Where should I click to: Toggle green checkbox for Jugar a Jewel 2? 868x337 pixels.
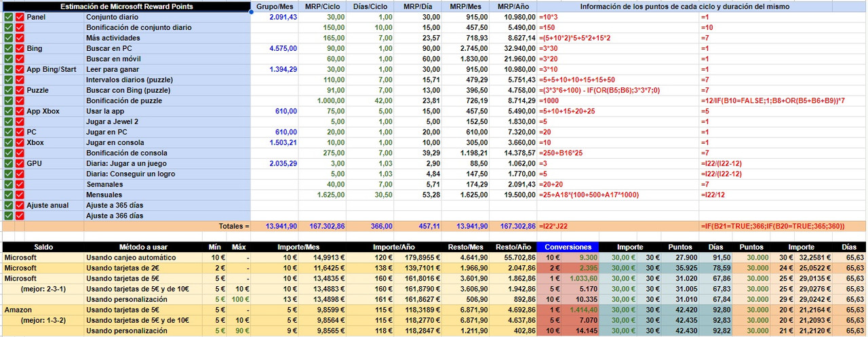click(8, 121)
